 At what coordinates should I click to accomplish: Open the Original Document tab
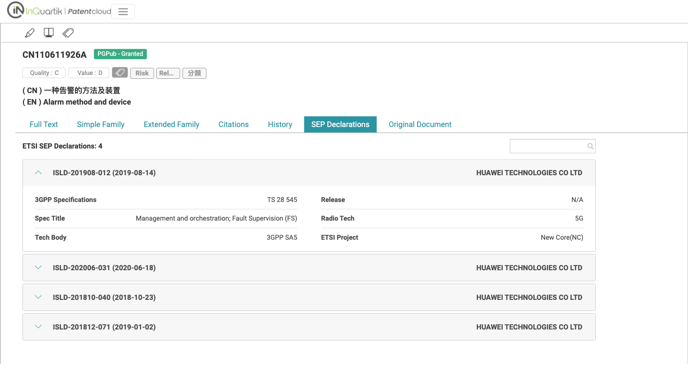[x=420, y=125]
